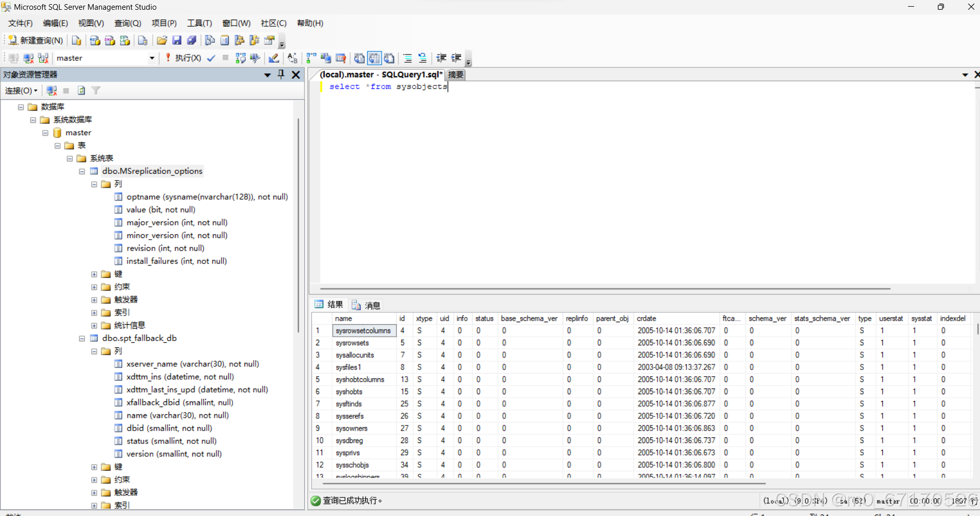Toggle auto-hide pin on Object Explorer

tap(281, 75)
